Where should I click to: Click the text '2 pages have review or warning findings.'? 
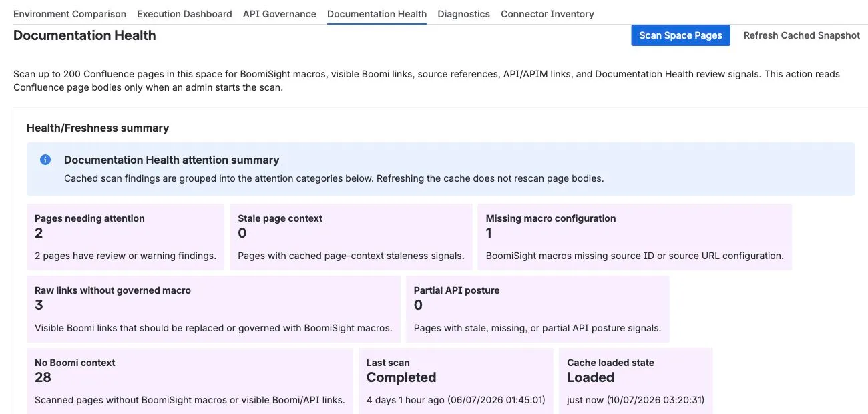[126, 255]
